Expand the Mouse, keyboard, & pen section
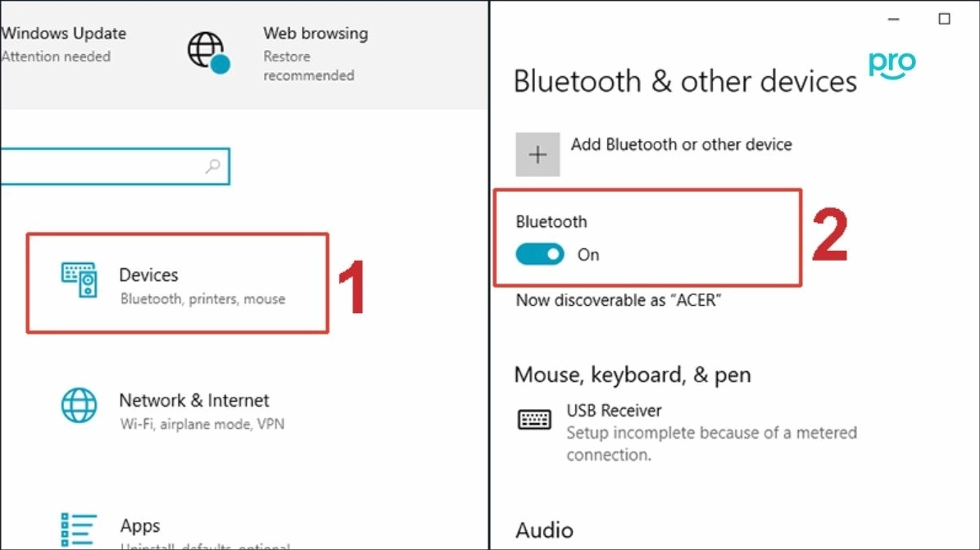The width and height of the screenshot is (980, 550). pos(632,375)
